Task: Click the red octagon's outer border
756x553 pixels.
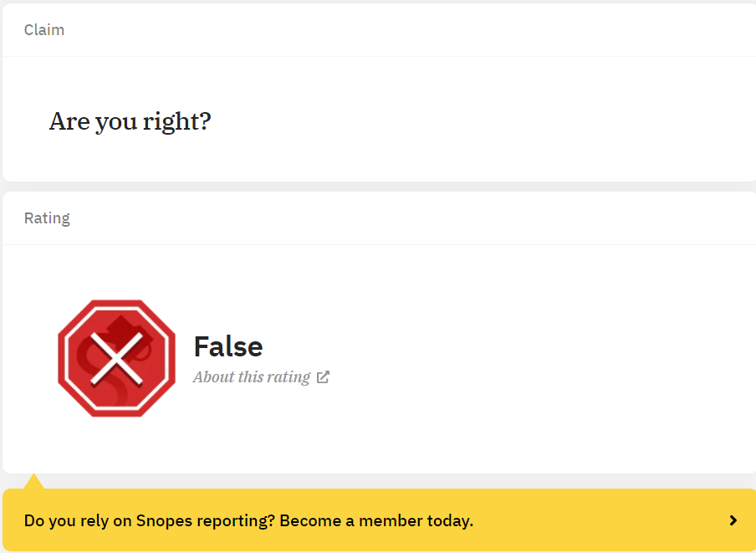Action: click(x=61, y=358)
